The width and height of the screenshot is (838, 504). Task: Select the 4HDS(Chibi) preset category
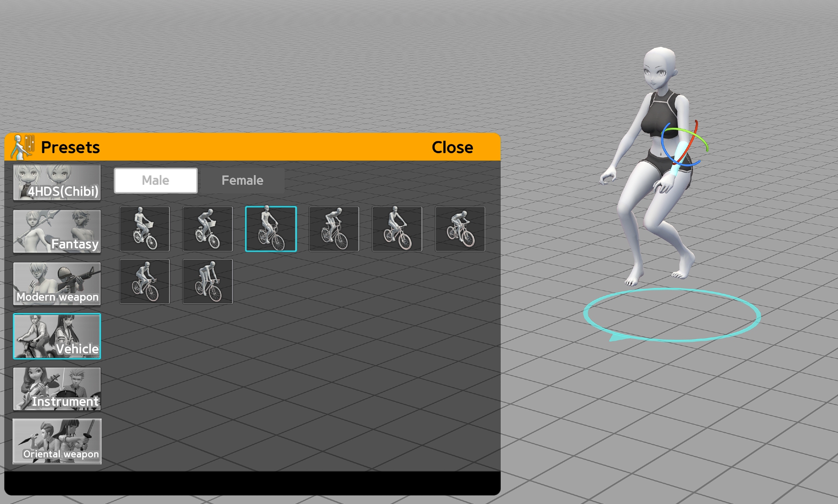(x=57, y=183)
